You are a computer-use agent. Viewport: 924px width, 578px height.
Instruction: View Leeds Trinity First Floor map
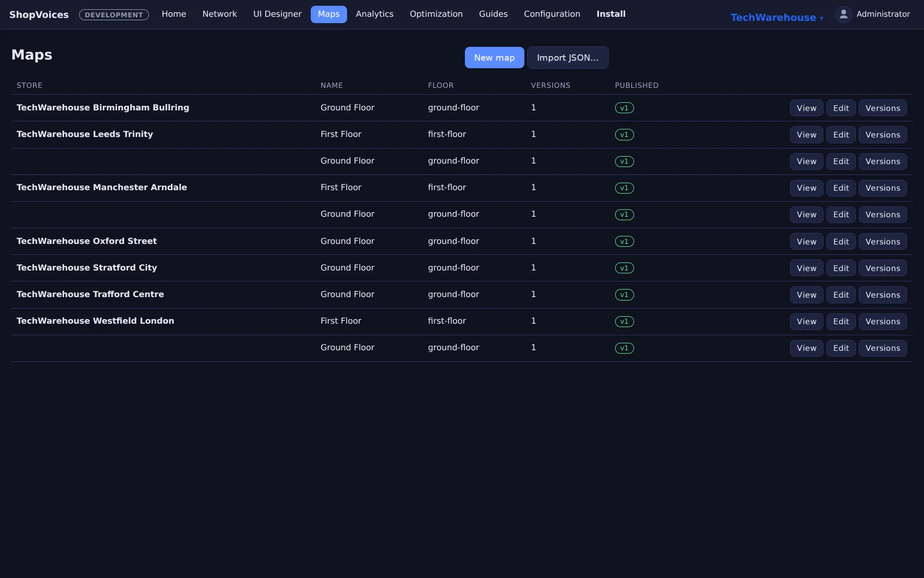[x=806, y=135]
